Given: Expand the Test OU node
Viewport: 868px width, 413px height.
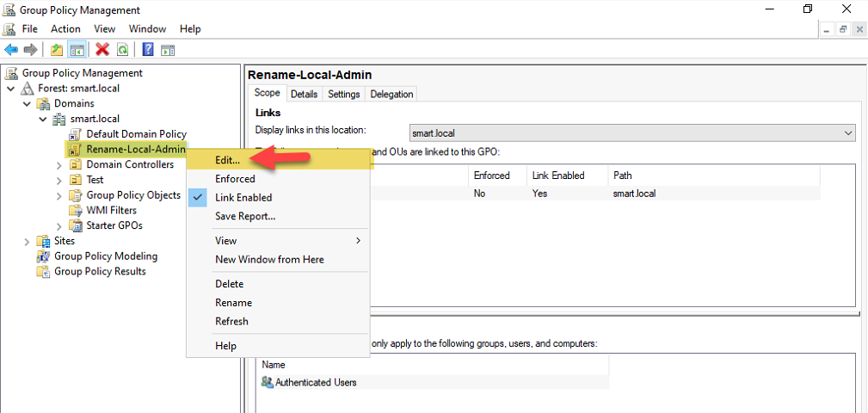Looking at the screenshot, I should pos(59,180).
